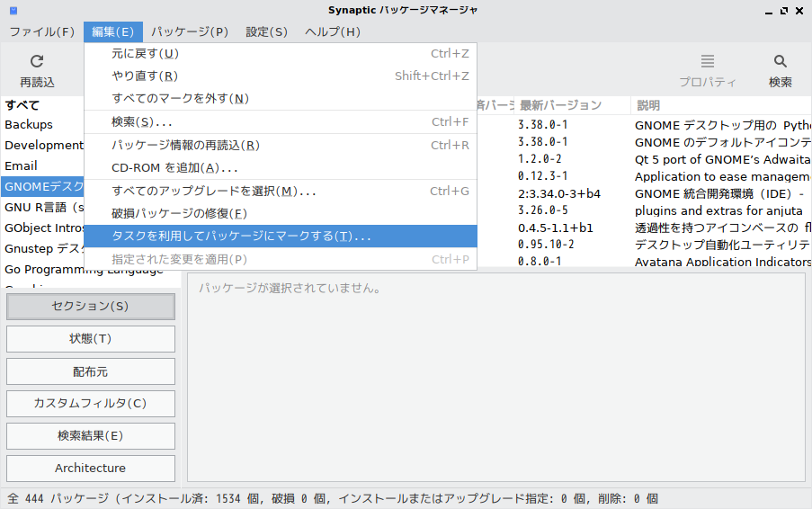The height and width of the screenshot is (509, 812).
Task: Click the セクション(S) filter button
Action: click(91, 307)
